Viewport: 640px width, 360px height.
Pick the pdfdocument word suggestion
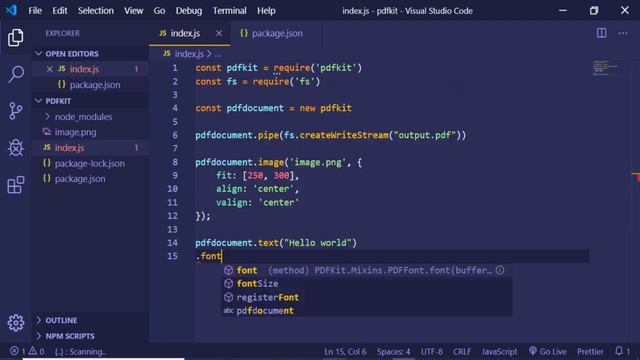[x=367, y=311]
